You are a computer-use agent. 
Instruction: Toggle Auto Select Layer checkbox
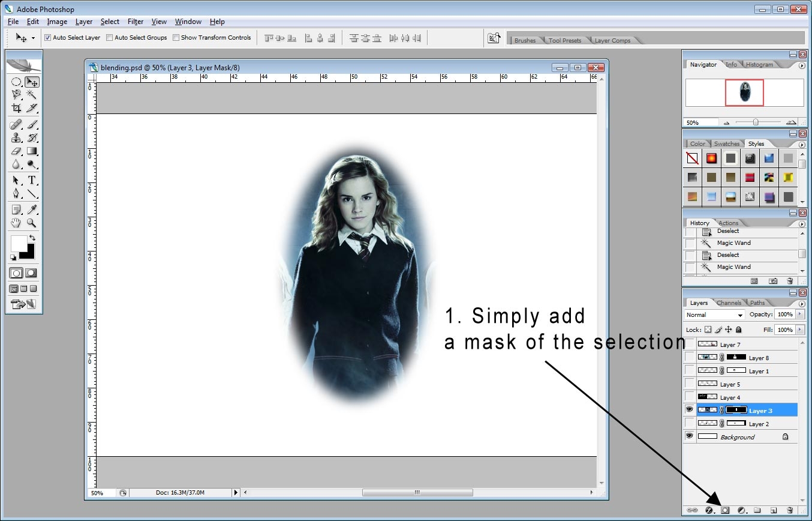48,37
